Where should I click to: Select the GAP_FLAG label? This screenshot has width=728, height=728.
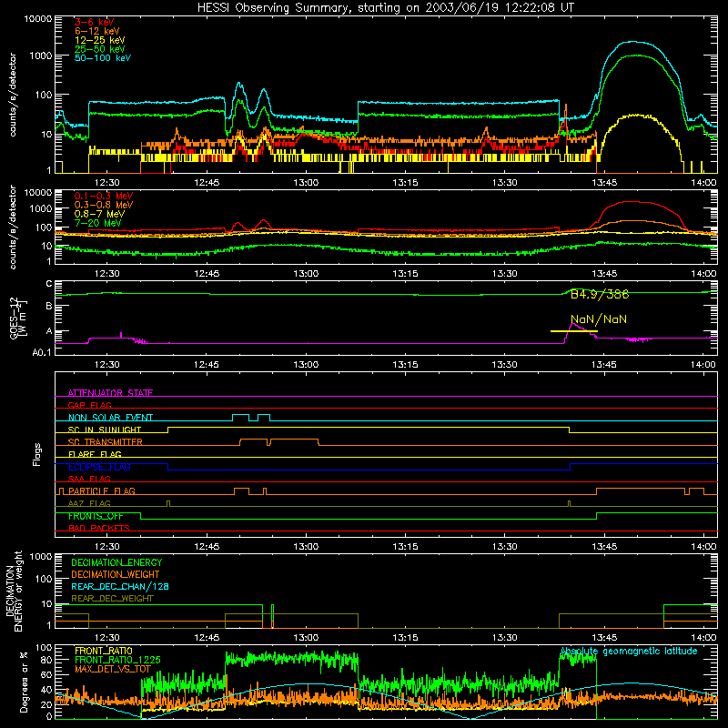point(89,405)
